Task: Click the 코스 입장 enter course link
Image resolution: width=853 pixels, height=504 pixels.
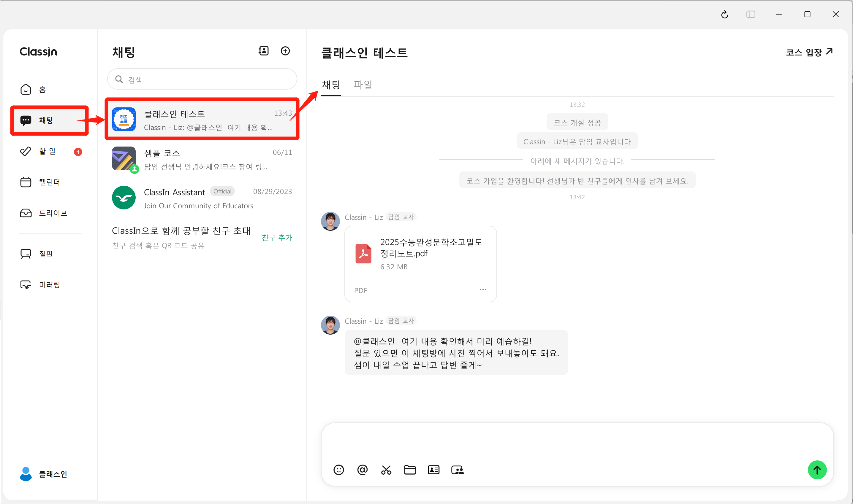Action: point(809,52)
